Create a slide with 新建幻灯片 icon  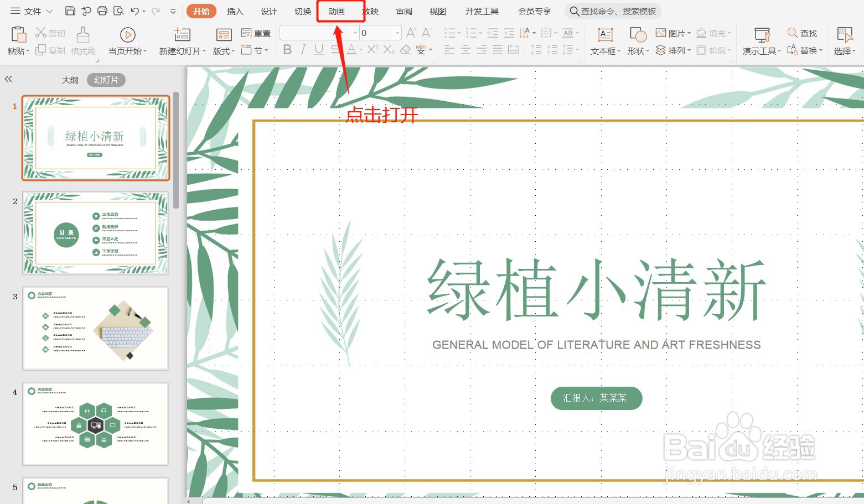pyautogui.click(x=181, y=41)
